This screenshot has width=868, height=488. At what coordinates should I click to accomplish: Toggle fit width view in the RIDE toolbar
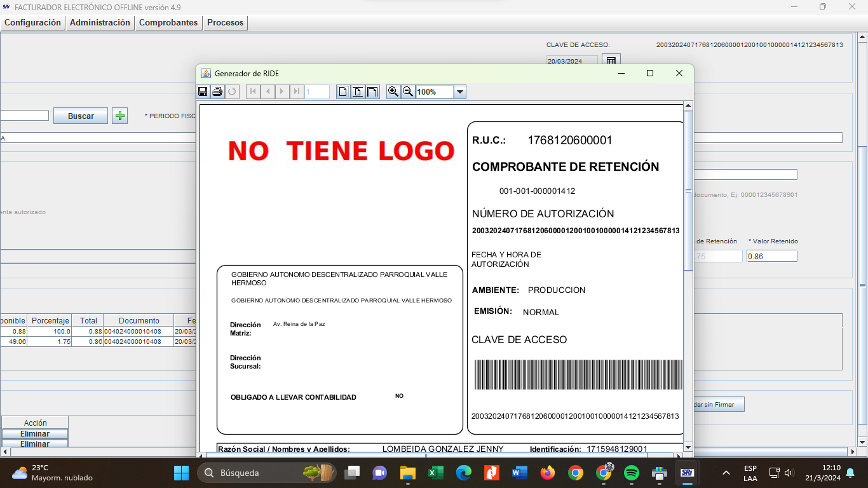click(x=372, y=92)
